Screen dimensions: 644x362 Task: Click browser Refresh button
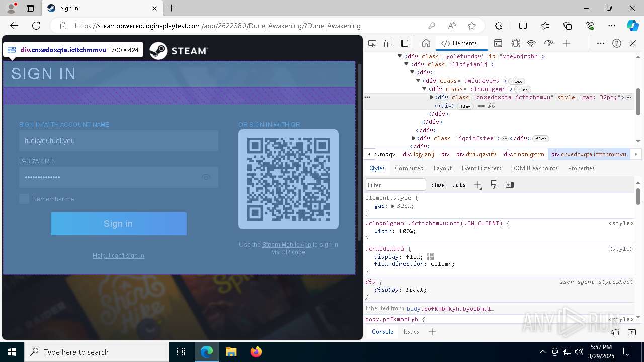[x=36, y=26]
